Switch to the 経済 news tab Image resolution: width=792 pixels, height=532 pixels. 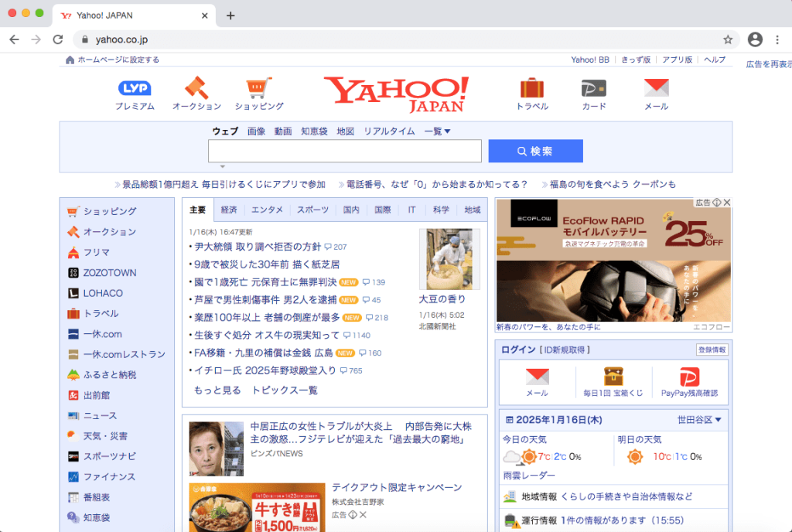tap(229, 210)
